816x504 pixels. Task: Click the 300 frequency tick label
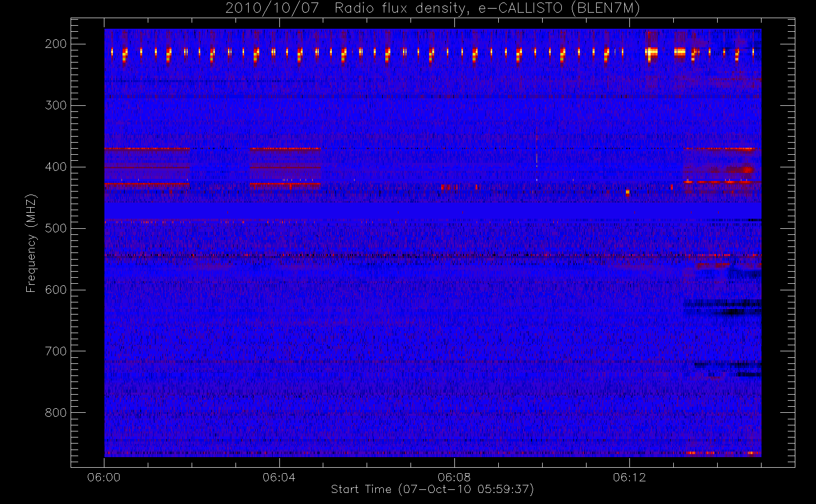[x=56, y=105]
